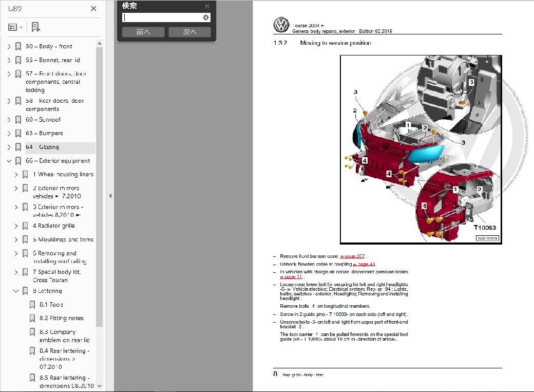534x392 pixels.
Task: Open 8.3 Company emblem on rear lid
Action: (x=65, y=336)
